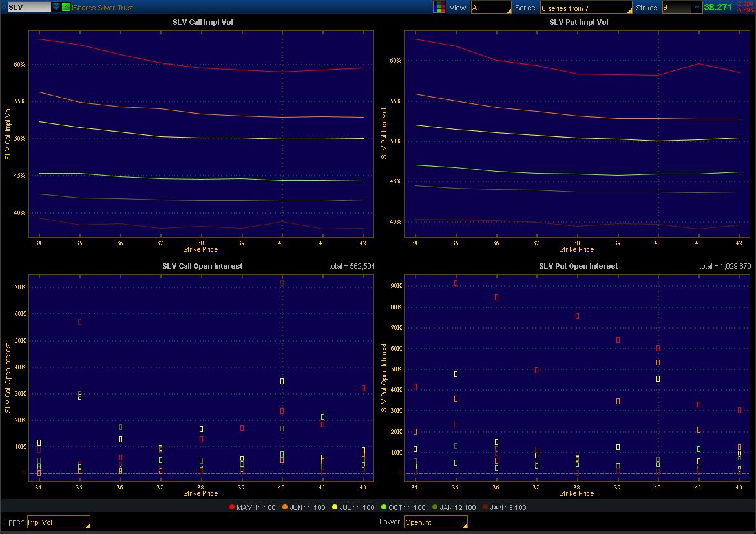Select the JAN 12 100 legend label
This screenshot has height=534, width=756.
[457, 508]
